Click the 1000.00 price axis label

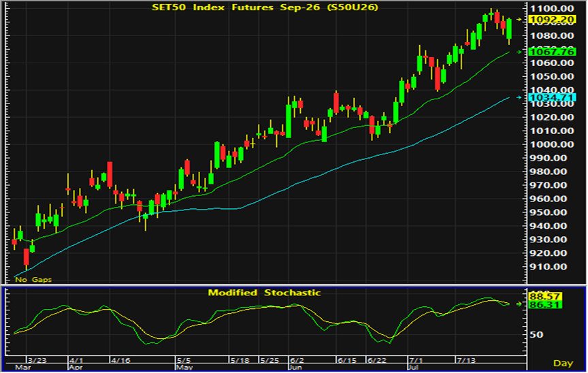[551, 144]
